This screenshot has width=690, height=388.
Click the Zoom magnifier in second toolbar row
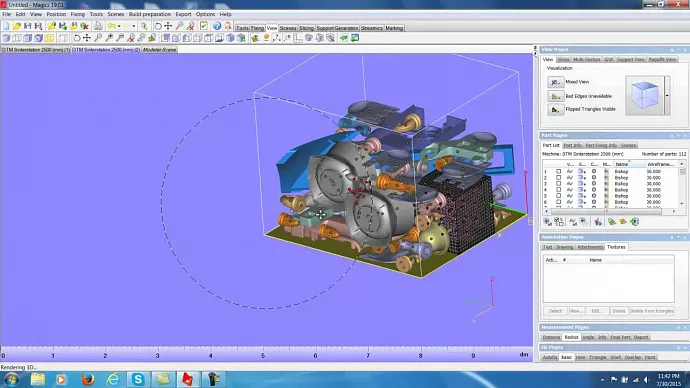[x=98, y=38]
